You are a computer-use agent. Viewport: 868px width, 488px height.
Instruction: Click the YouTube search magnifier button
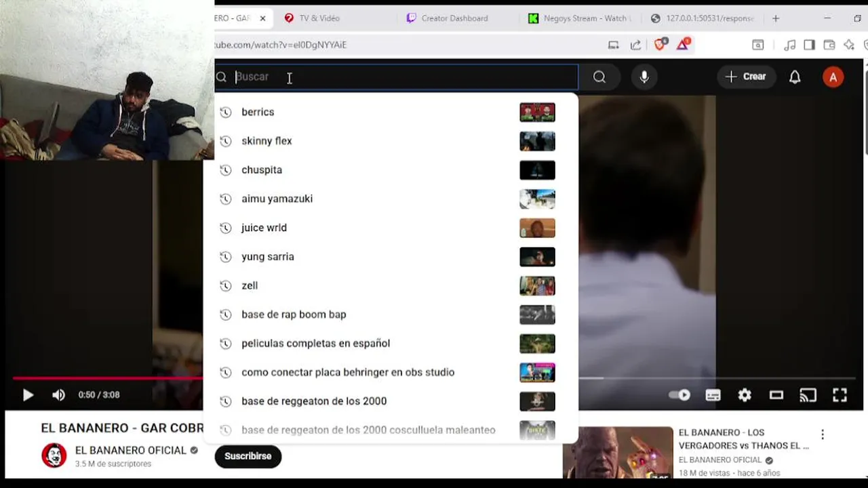[599, 77]
